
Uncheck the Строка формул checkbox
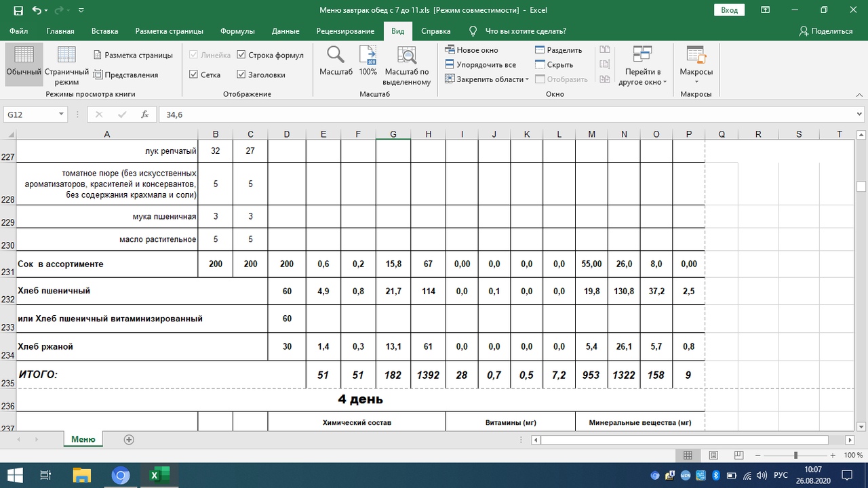point(241,55)
